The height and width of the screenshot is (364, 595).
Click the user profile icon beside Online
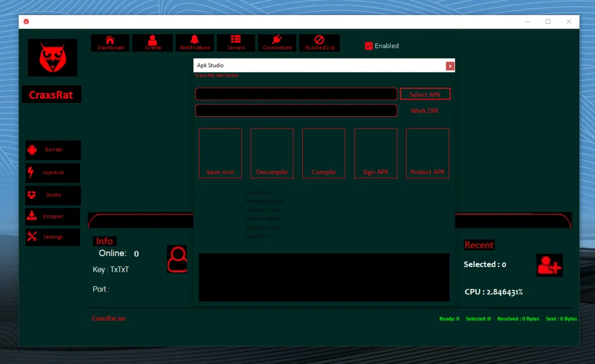(177, 259)
